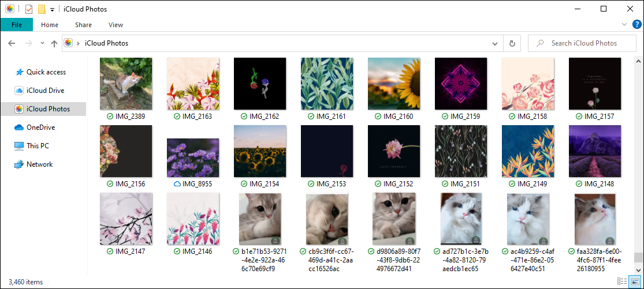Click the Properties checkmark quick access icon

(29, 9)
